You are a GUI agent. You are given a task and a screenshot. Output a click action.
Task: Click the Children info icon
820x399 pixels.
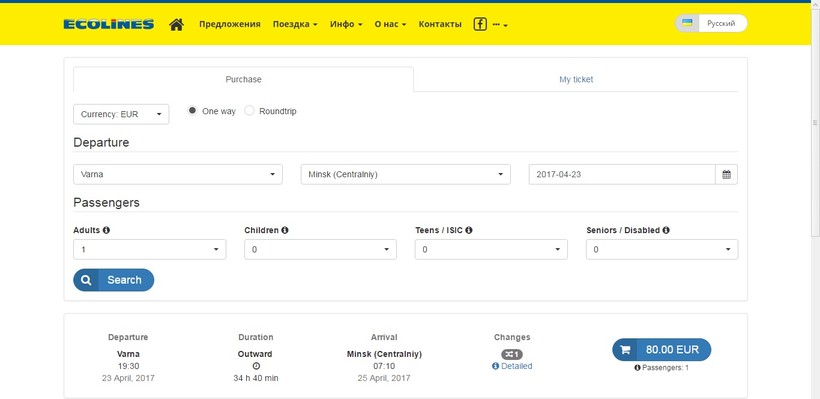285,230
